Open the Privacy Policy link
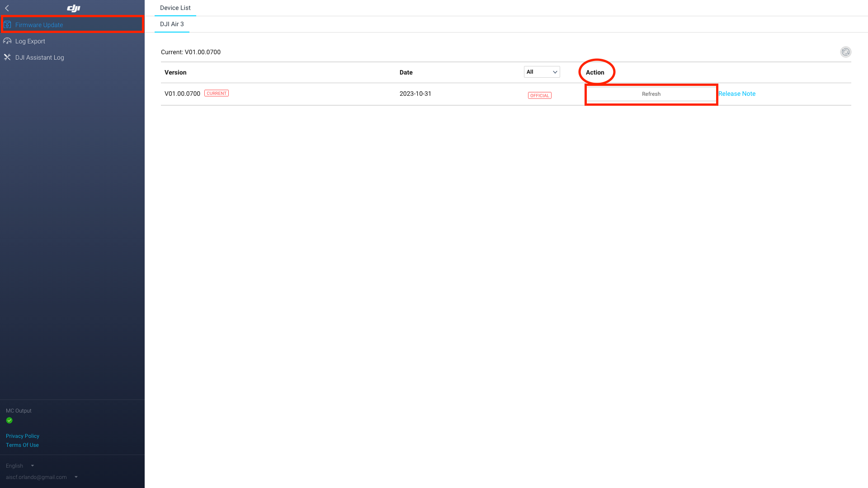This screenshot has height=488, width=868. (x=23, y=436)
